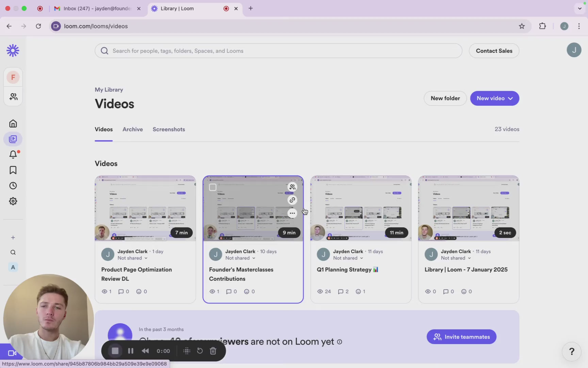Switch to the Archive tab
Screen dimensions: 588x368
click(x=133, y=129)
